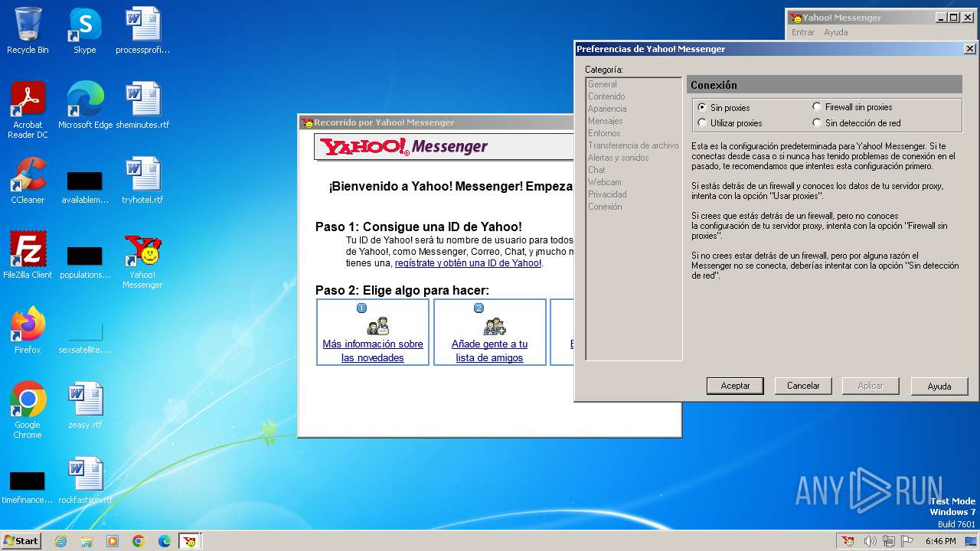The width and height of the screenshot is (980, 551).
Task: Open Internet Explorer from the taskbar
Action: coord(60,541)
